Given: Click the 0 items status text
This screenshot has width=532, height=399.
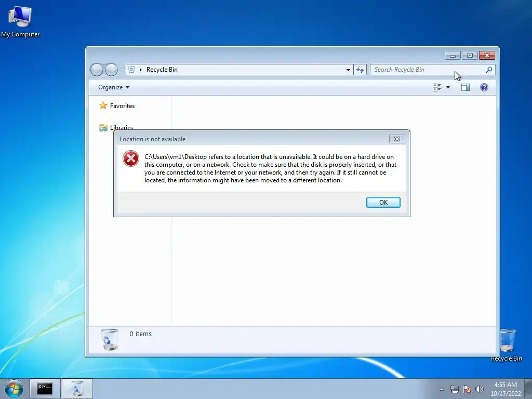Looking at the screenshot, I should (140, 334).
